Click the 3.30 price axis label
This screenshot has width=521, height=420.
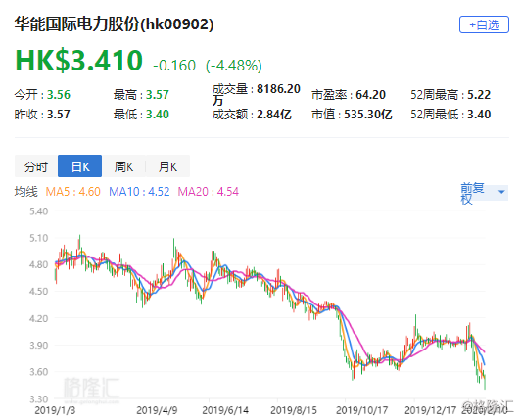[x=39, y=398]
